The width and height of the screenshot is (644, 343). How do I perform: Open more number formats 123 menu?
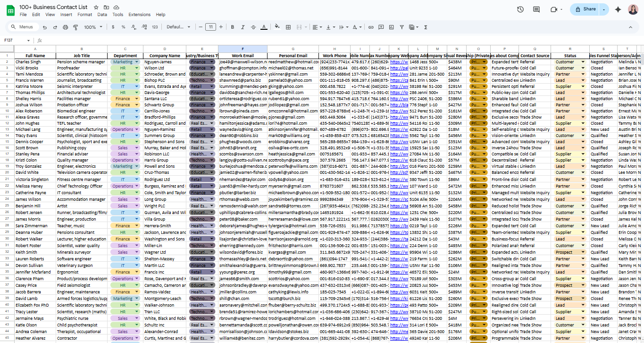click(155, 27)
